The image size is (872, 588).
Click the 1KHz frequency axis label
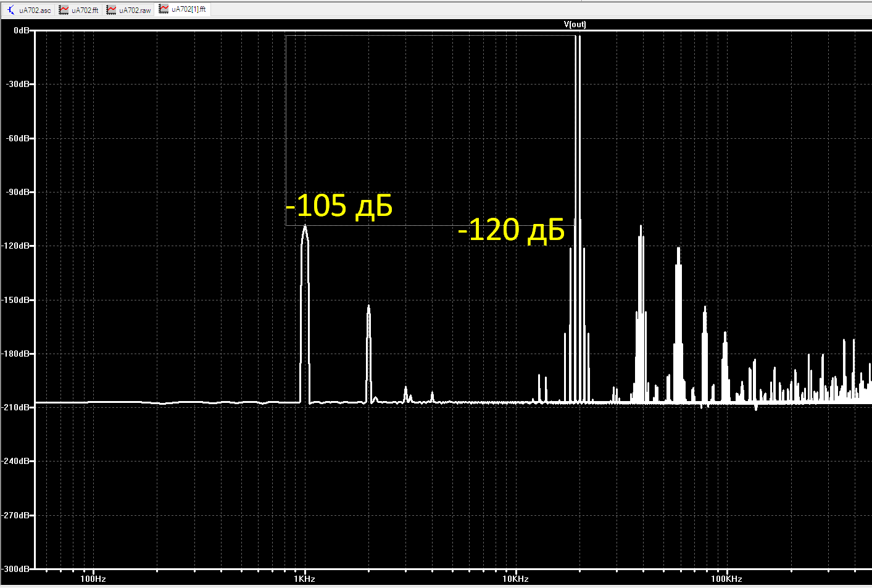[x=304, y=579]
